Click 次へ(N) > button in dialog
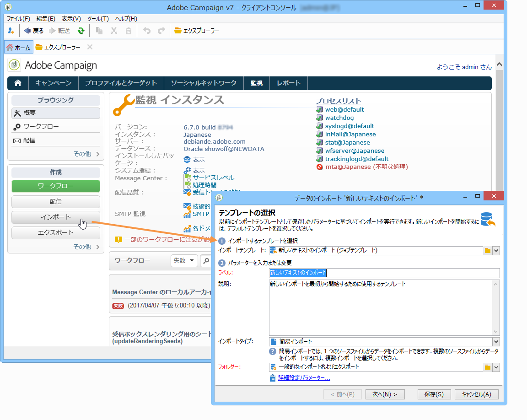The width and height of the screenshot is (527, 420). click(x=385, y=394)
